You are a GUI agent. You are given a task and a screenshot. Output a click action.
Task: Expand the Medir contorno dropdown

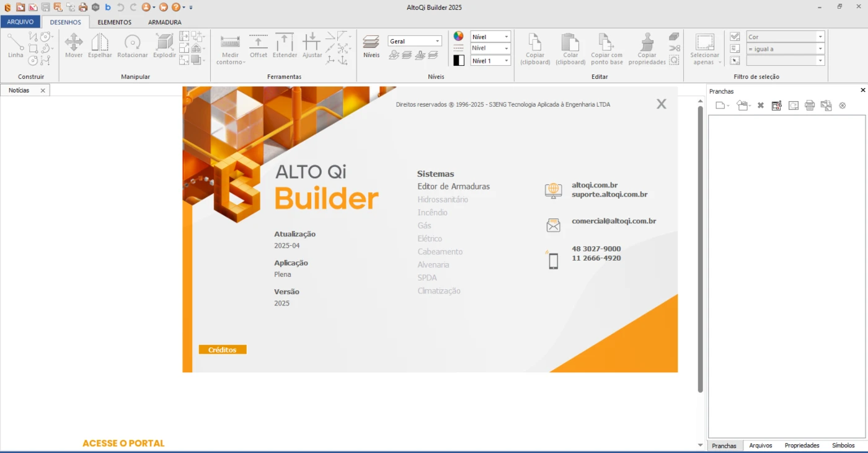click(244, 63)
